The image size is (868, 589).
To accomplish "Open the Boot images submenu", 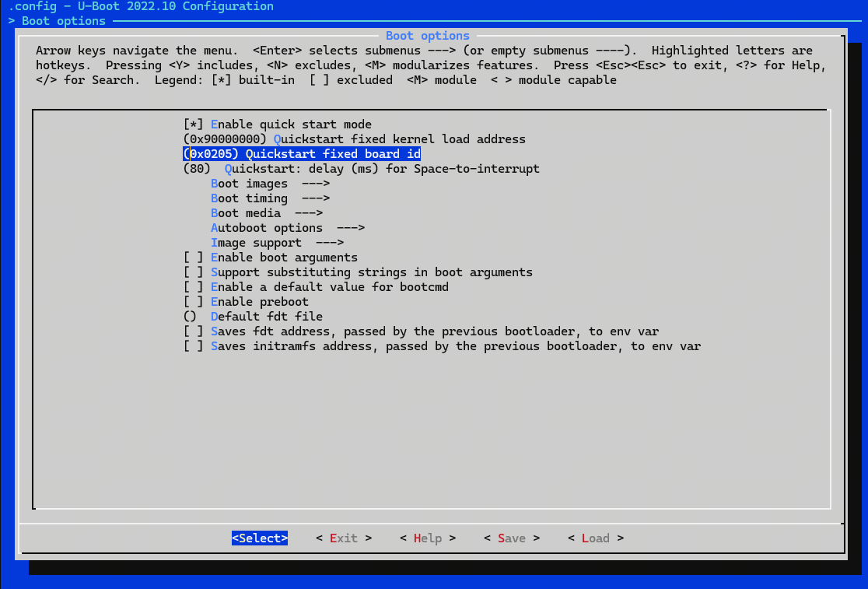I will [270, 184].
